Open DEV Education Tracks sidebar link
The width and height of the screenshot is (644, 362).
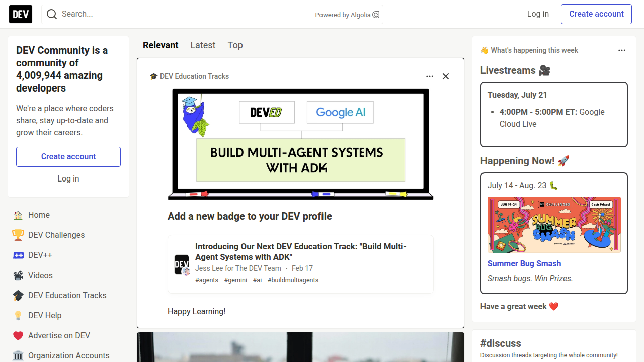coord(68,296)
